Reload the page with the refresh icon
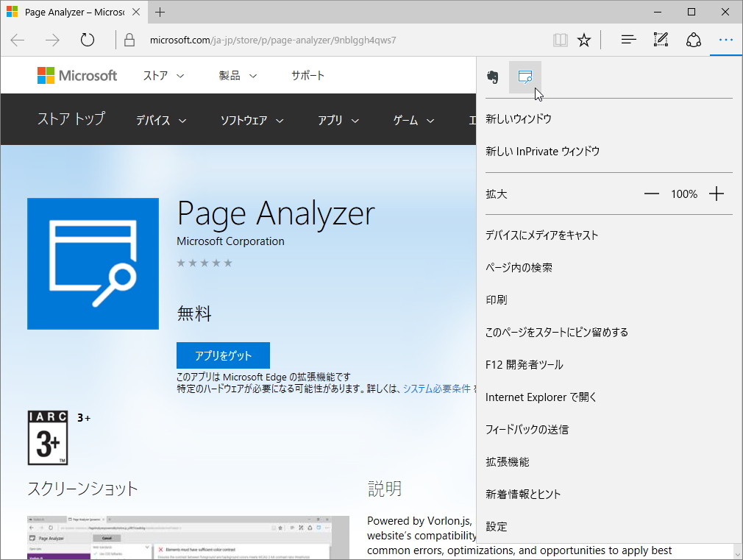Screen dimensions: 743x560 click(87, 40)
